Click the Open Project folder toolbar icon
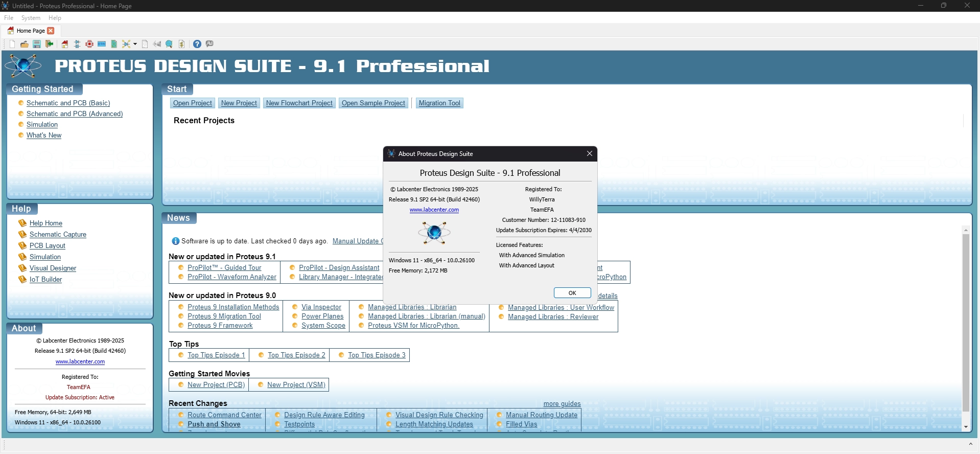 coord(24,44)
